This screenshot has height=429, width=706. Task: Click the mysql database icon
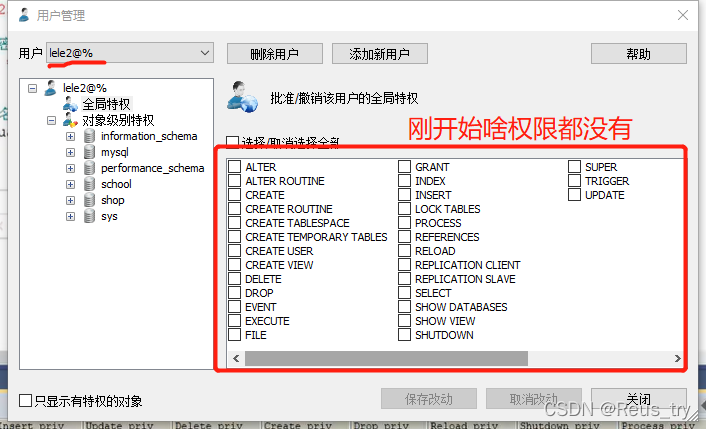(x=90, y=152)
